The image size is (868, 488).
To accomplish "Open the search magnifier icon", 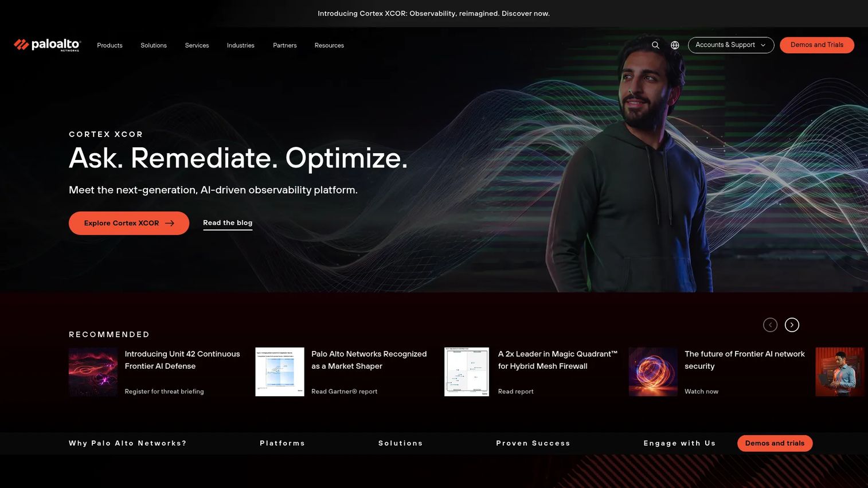I will tap(655, 45).
